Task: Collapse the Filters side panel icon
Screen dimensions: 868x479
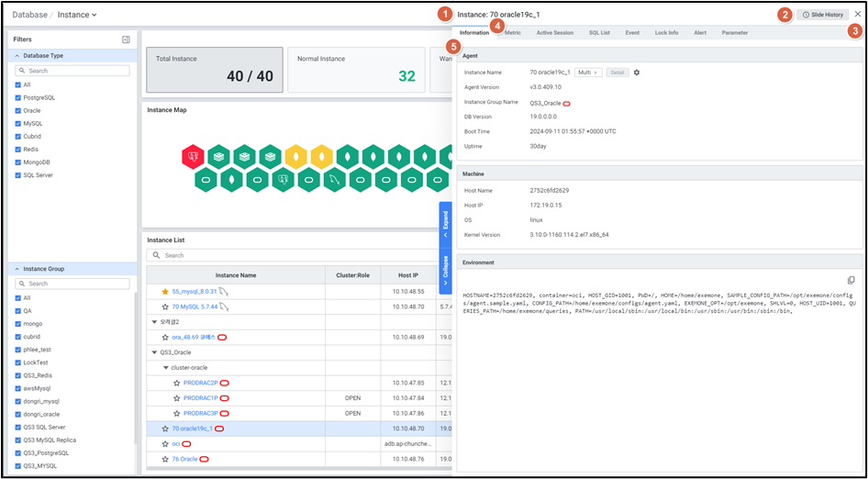Action: 126,39
